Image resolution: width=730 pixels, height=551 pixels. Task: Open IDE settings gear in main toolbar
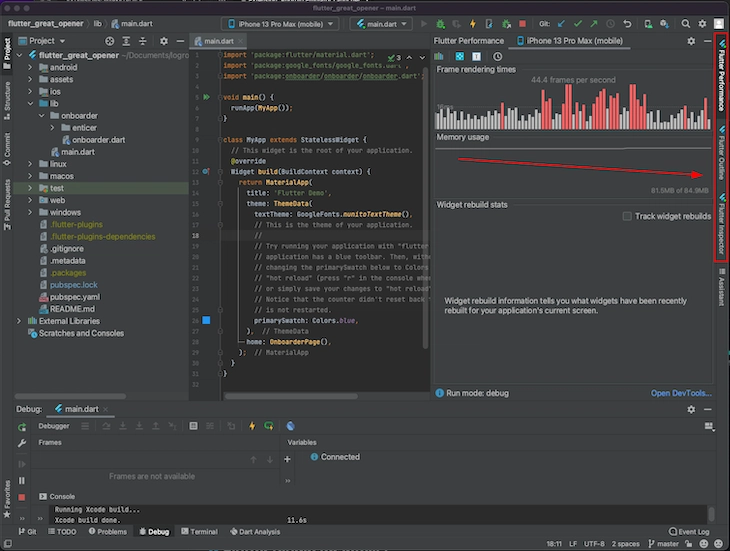(702, 24)
